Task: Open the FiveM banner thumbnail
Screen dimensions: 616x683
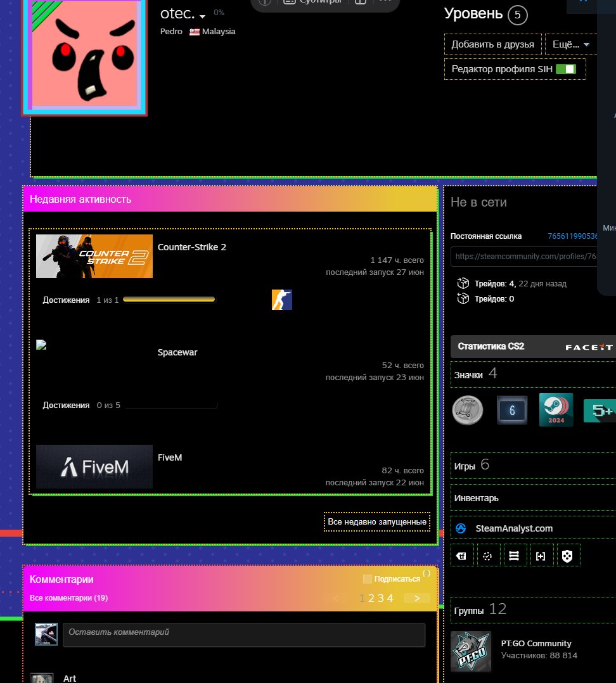Action: point(94,466)
